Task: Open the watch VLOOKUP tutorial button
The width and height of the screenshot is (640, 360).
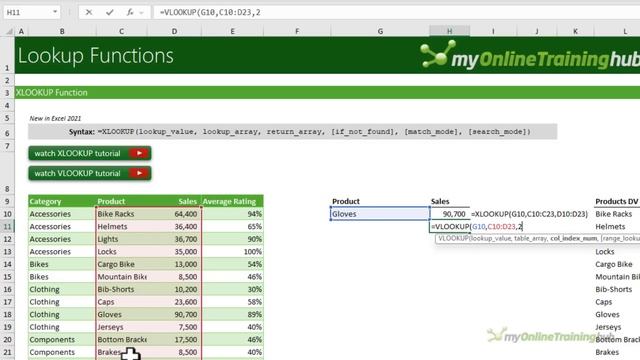Action: pyautogui.click(x=90, y=173)
